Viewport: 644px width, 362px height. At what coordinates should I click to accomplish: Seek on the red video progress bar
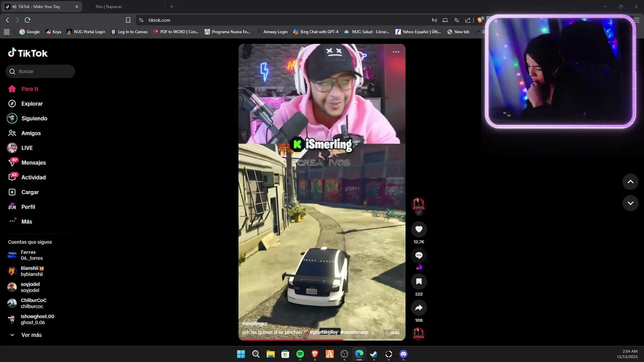tap(322, 339)
